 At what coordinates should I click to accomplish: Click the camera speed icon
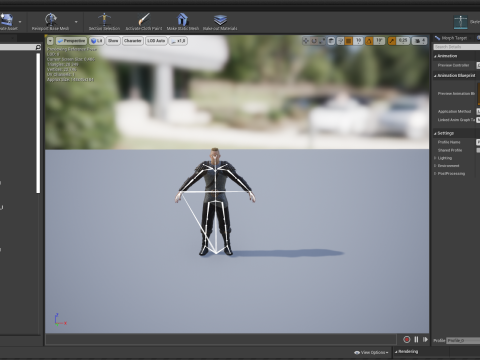coord(419,41)
